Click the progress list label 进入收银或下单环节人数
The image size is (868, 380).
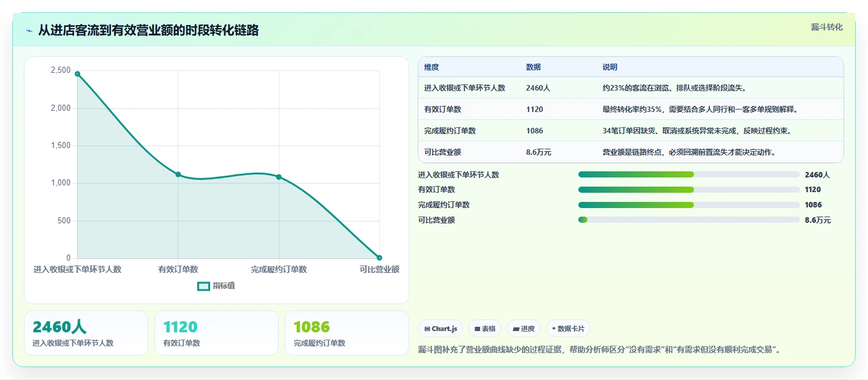[x=458, y=174]
